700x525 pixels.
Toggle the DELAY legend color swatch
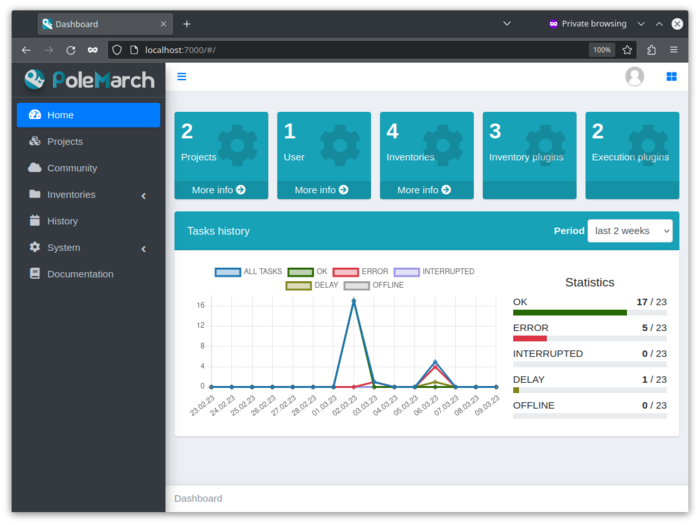pyautogui.click(x=298, y=285)
